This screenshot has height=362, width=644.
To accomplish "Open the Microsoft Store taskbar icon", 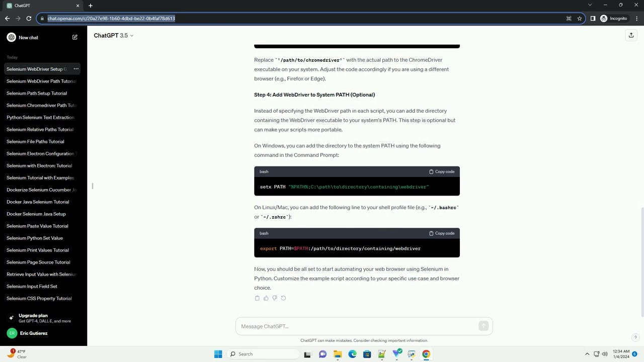I will pos(367,354).
